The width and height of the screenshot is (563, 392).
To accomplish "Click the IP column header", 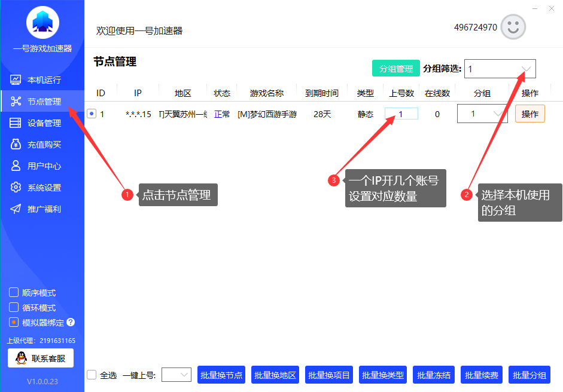I will 138,93.
